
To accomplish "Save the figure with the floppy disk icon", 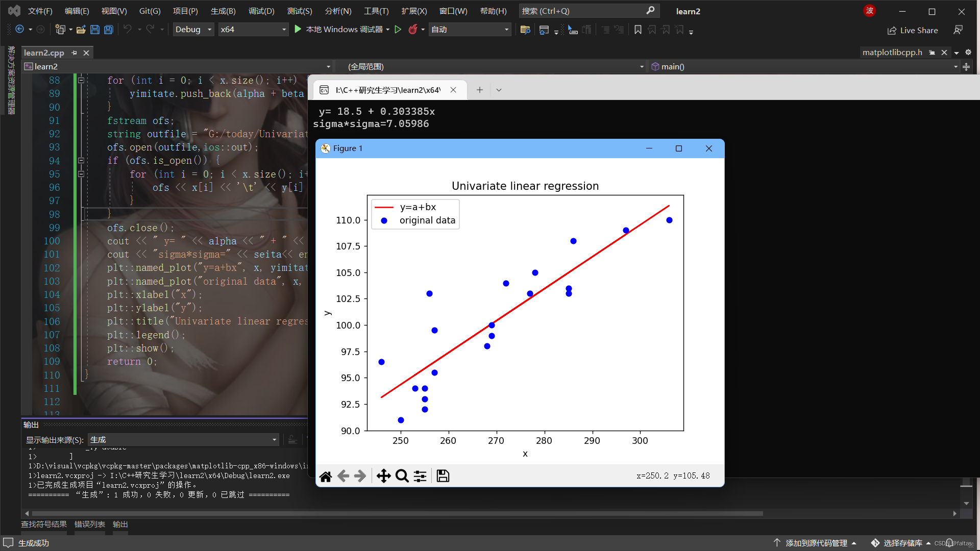I will (443, 476).
